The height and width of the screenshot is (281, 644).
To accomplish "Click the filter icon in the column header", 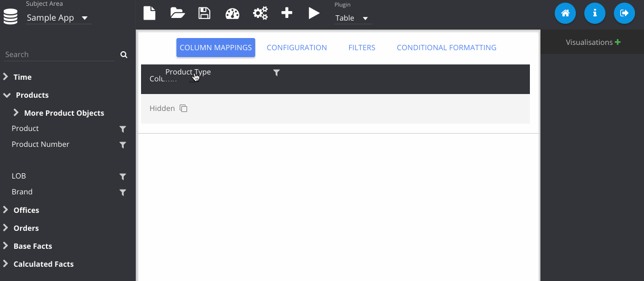I will pos(276,73).
